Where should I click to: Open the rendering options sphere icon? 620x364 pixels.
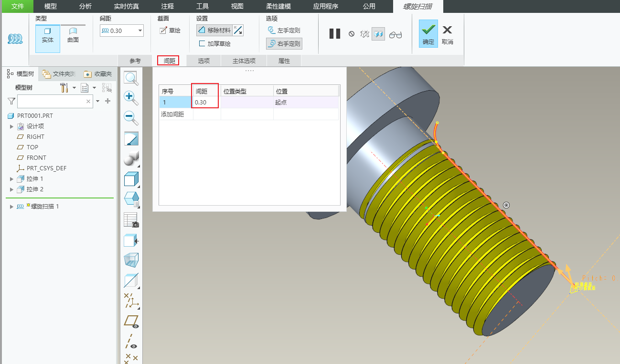(x=131, y=158)
